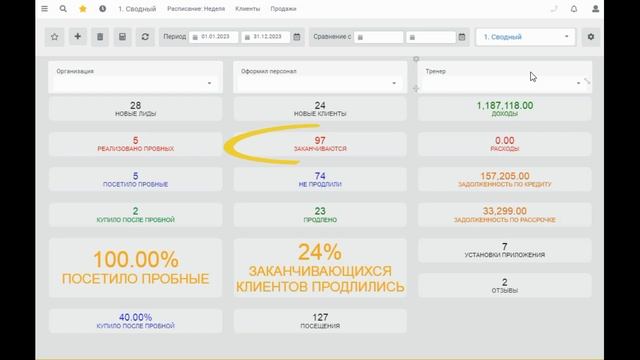Expand the Организация filter dropdown
This screenshot has height=360, width=640.
coord(136,83)
